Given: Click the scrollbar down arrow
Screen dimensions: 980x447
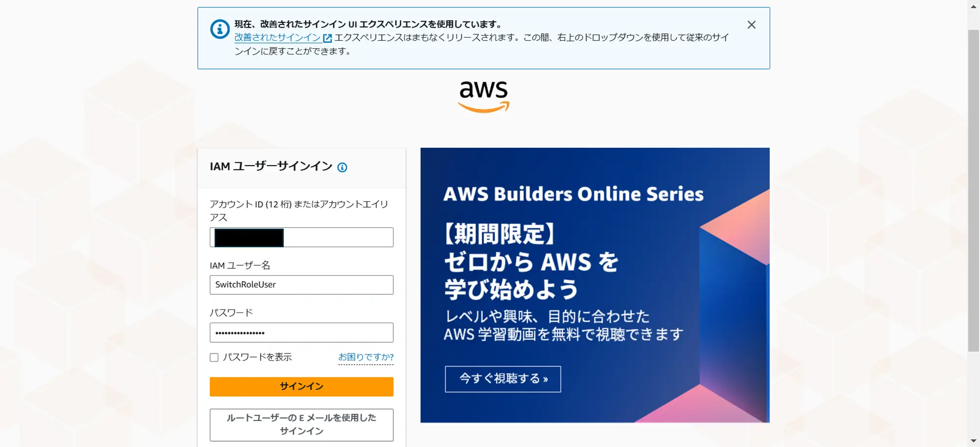Looking at the screenshot, I should click(x=974, y=441).
